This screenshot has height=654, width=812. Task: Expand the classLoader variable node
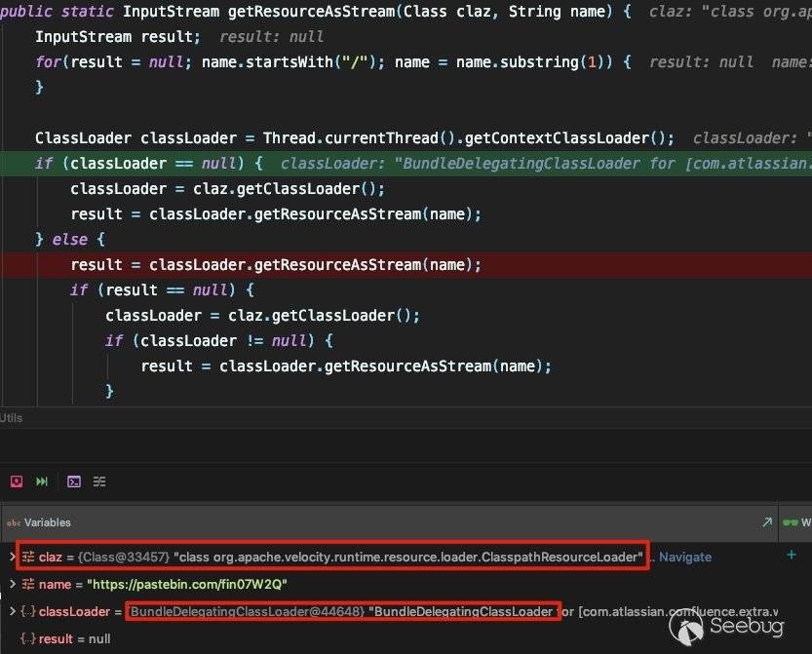[x=12, y=611]
